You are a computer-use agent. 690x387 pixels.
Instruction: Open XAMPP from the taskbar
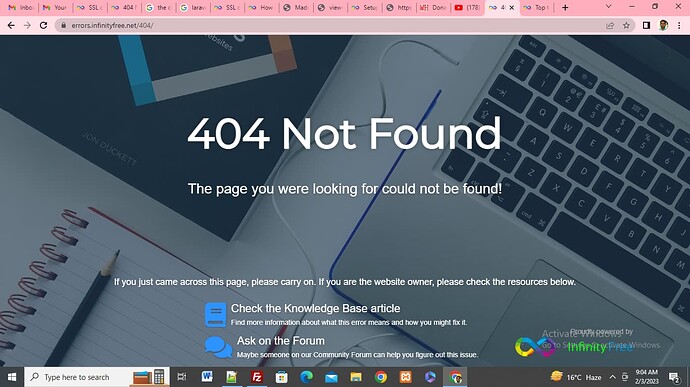406,377
